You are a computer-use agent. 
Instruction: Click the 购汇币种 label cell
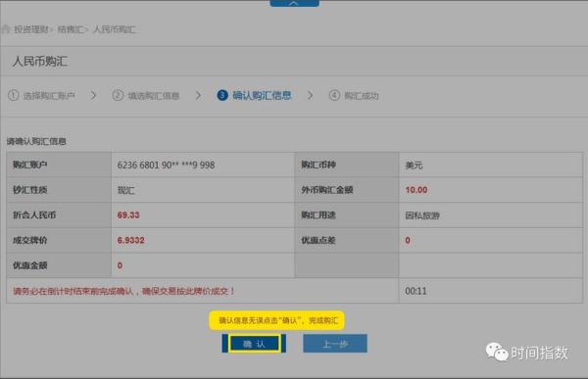347,165
